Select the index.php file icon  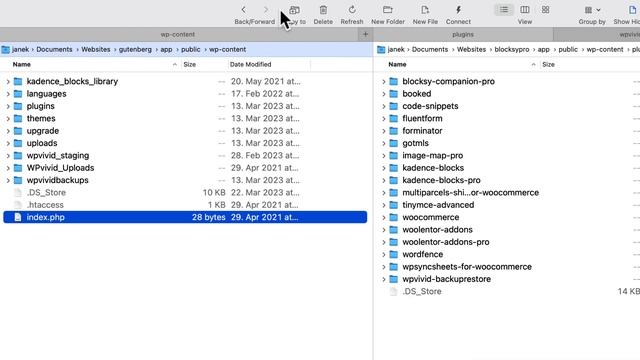coord(18,217)
